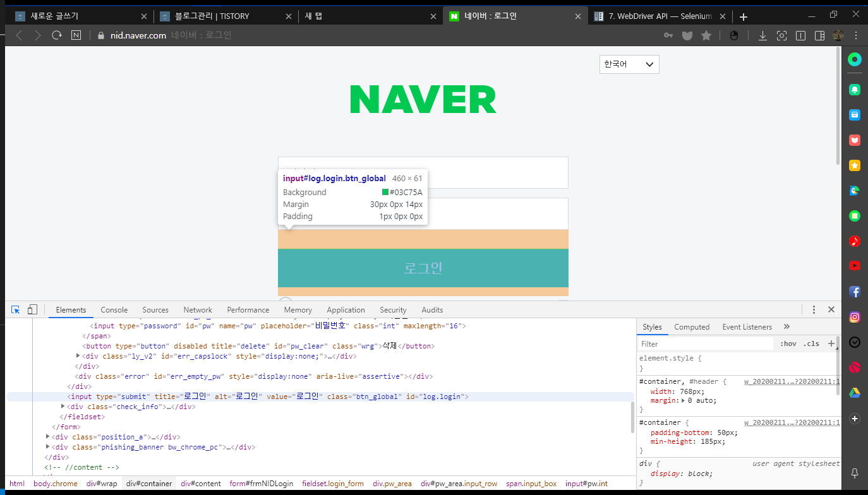The width and height of the screenshot is (868, 495).
Task: Toggle the :hov element state panel
Action: coord(788,343)
